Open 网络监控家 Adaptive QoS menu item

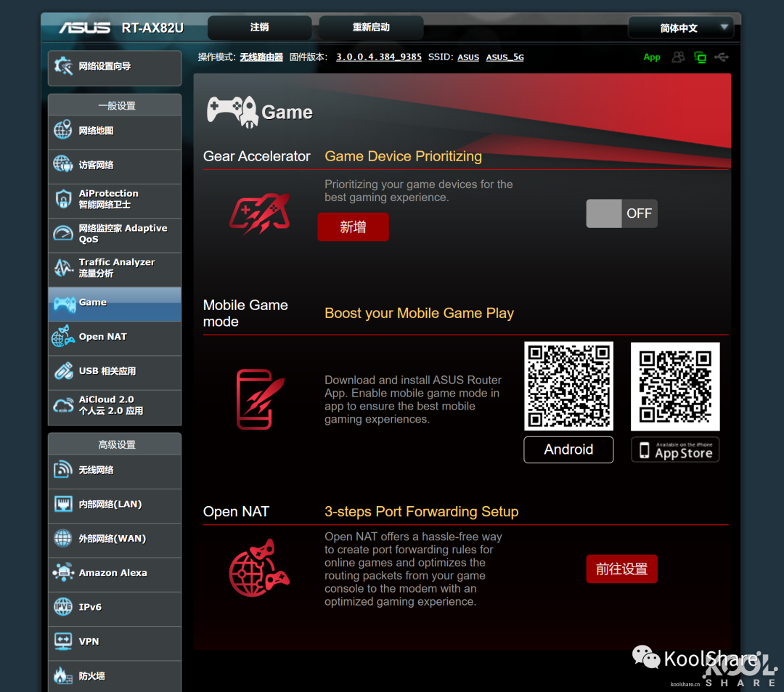(x=115, y=234)
